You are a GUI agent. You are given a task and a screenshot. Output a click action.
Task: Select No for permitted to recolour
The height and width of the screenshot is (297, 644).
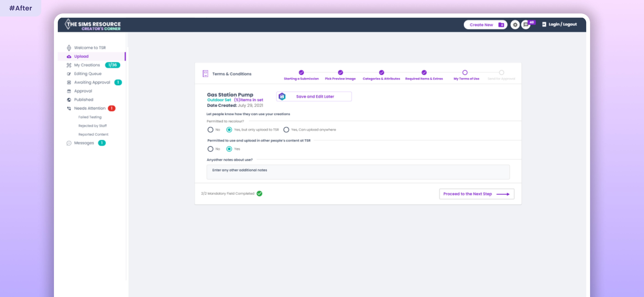point(210,130)
